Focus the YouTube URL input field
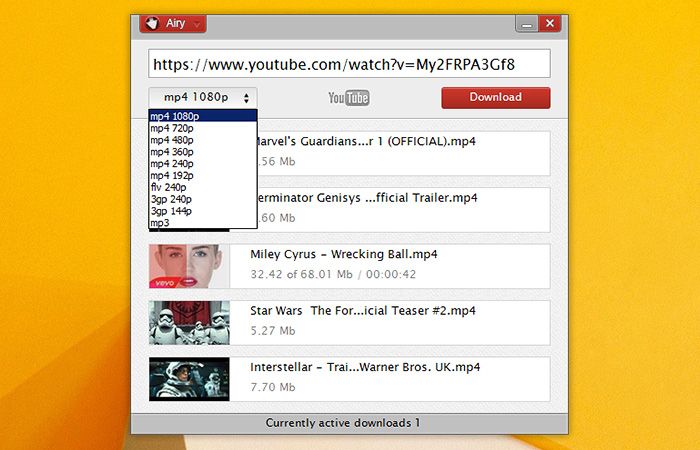The width and height of the screenshot is (700, 450). (349, 63)
